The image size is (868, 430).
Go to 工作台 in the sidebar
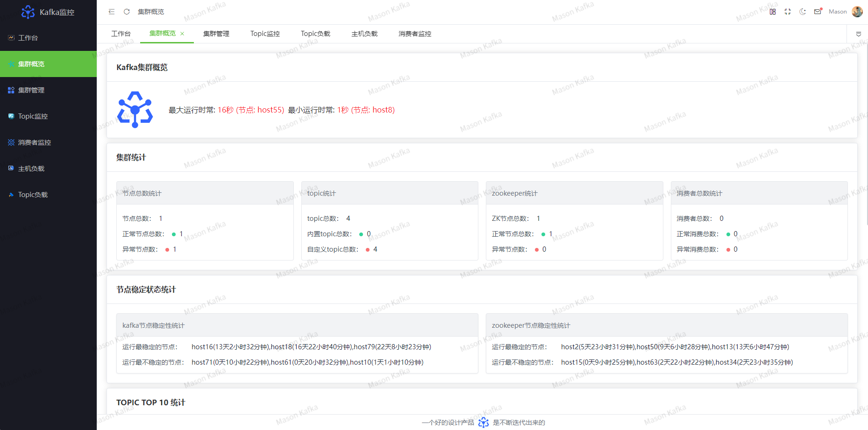[x=28, y=38]
